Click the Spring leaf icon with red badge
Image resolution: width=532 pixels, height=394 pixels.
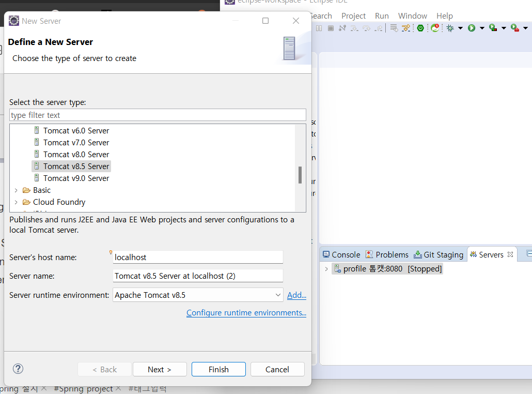435,28
